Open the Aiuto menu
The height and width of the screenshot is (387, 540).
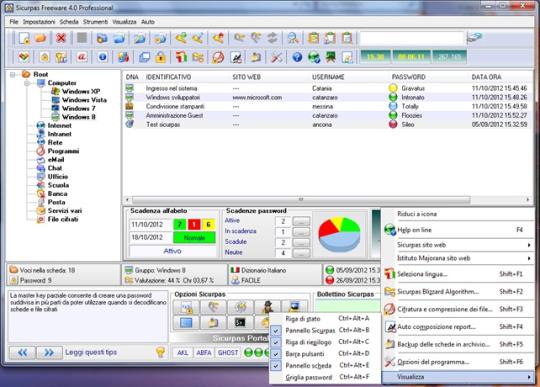148,22
